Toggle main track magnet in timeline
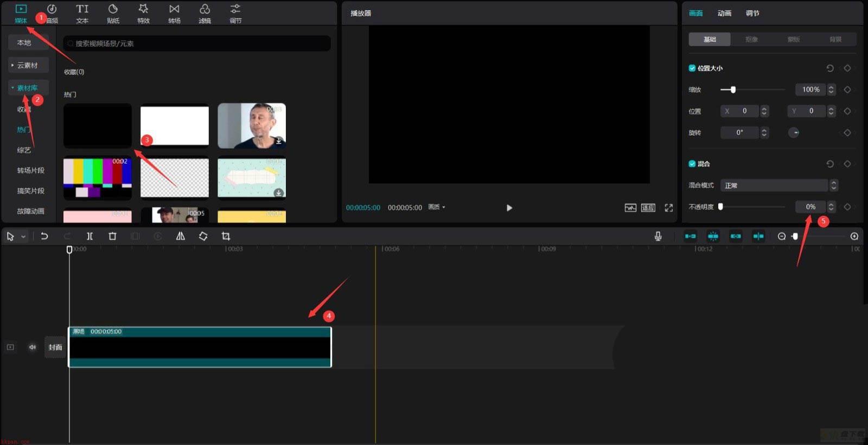 point(690,236)
